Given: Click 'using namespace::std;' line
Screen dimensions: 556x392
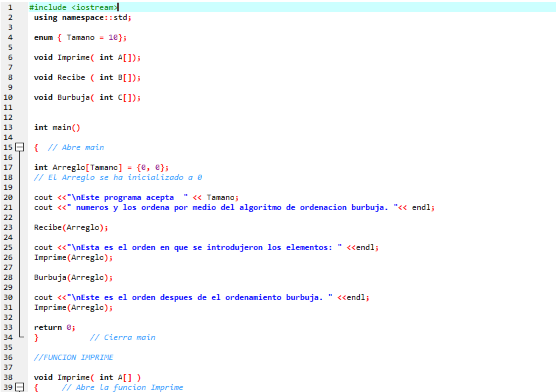Looking at the screenshot, I should click(83, 17).
